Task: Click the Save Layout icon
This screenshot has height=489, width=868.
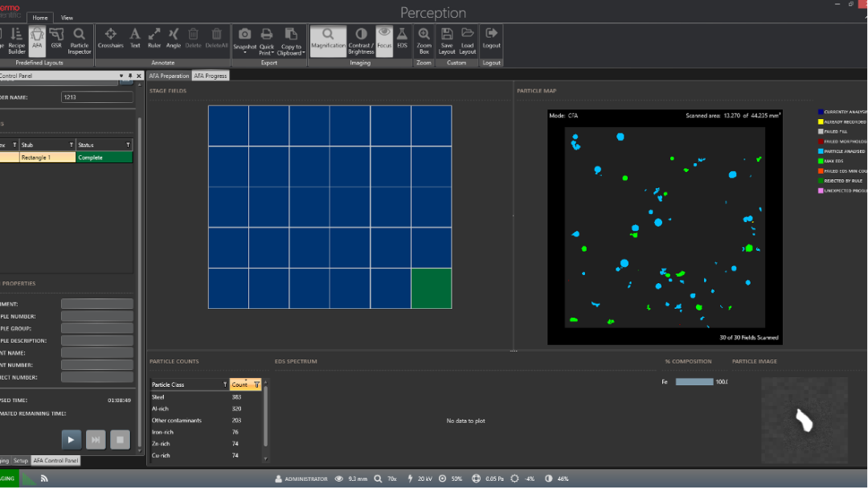Action: coord(447,39)
